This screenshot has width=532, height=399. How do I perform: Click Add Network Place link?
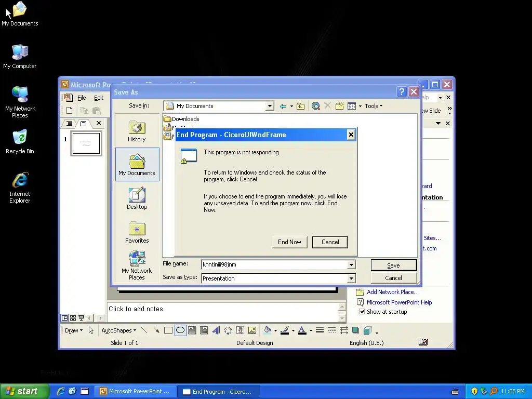tap(393, 292)
